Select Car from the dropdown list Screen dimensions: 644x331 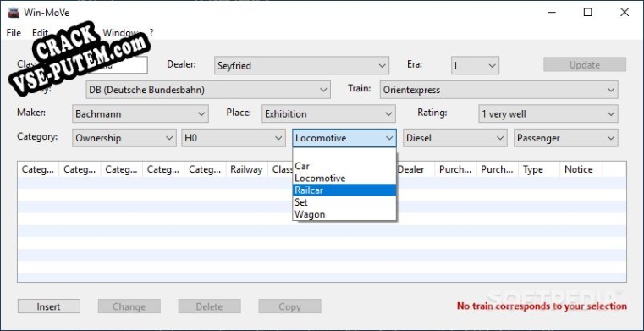344,166
